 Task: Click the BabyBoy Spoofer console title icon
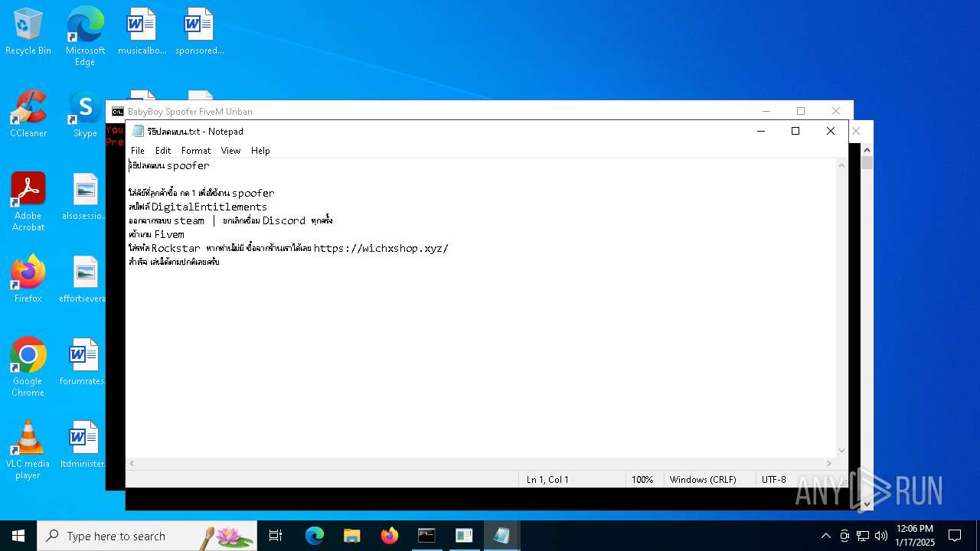tap(118, 111)
